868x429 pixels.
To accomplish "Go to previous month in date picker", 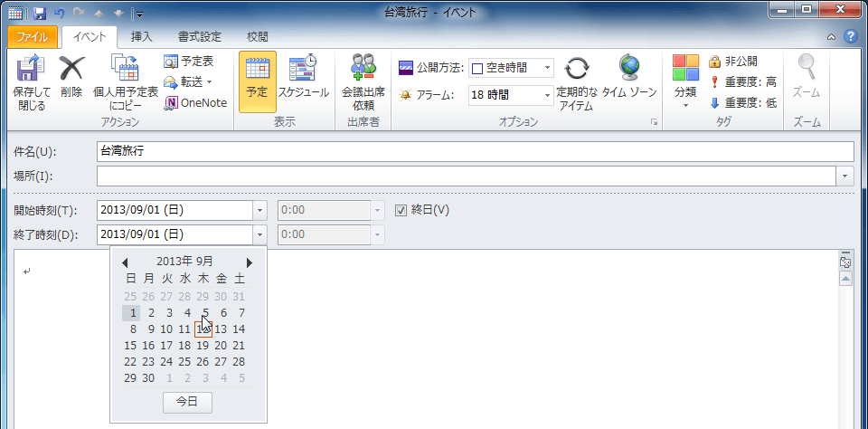I will pyautogui.click(x=125, y=262).
